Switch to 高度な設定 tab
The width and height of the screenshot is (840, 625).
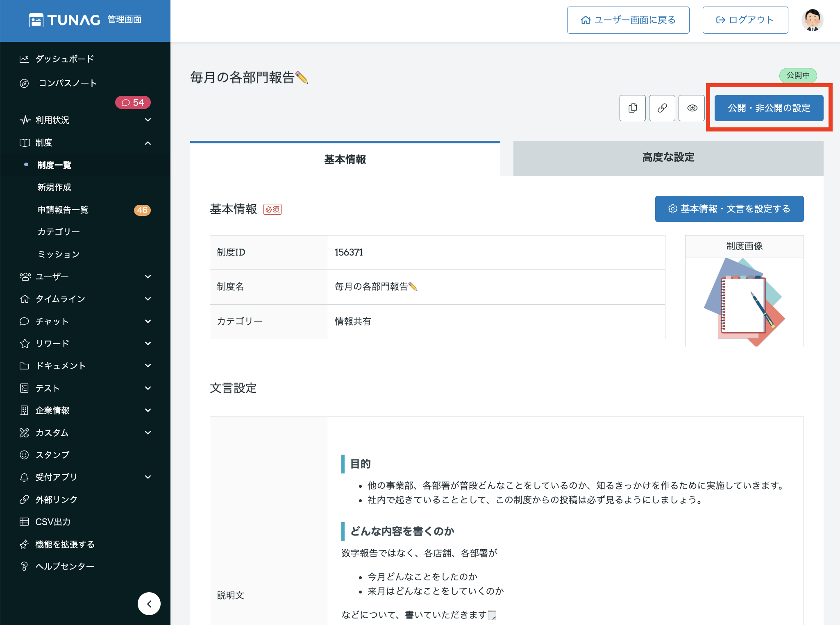pyautogui.click(x=668, y=158)
